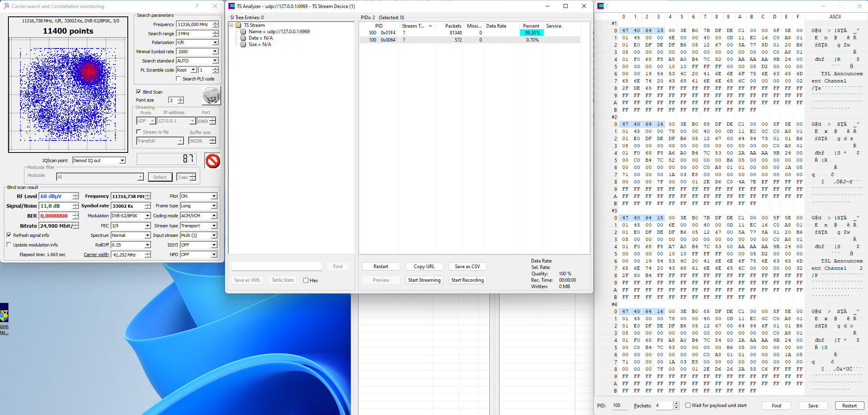Screen dimensions: 868x415
Task: Open the desktop shortcut icon at left edge
Action: tap(4, 319)
